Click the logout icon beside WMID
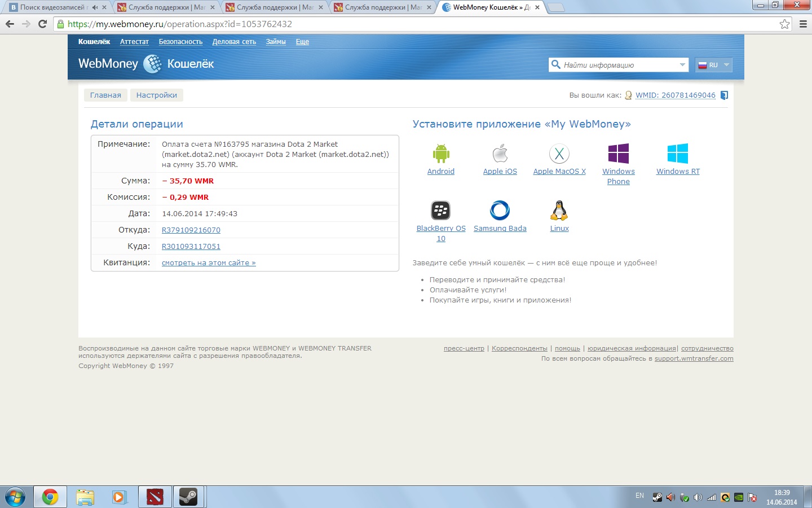812x508 pixels. [725, 95]
